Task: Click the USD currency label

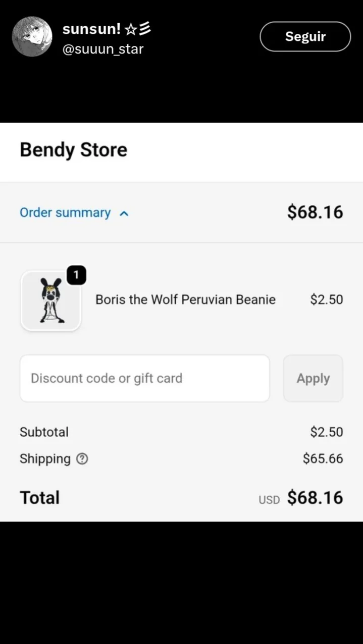Action: click(269, 500)
